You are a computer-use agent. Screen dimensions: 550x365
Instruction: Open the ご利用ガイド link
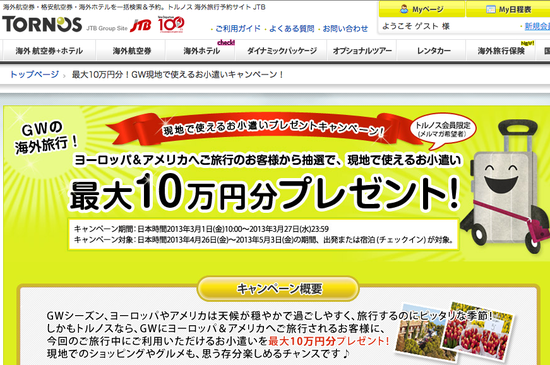click(238, 29)
